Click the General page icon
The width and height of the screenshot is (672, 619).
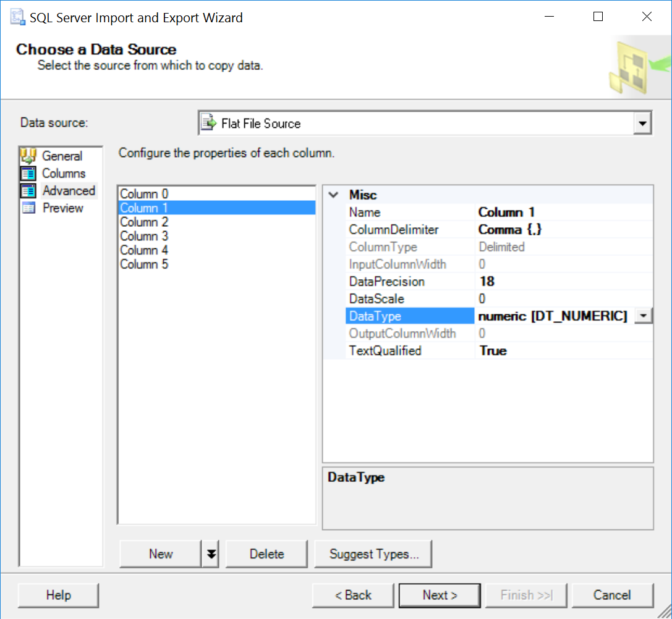pyautogui.click(x=29, y=156)
